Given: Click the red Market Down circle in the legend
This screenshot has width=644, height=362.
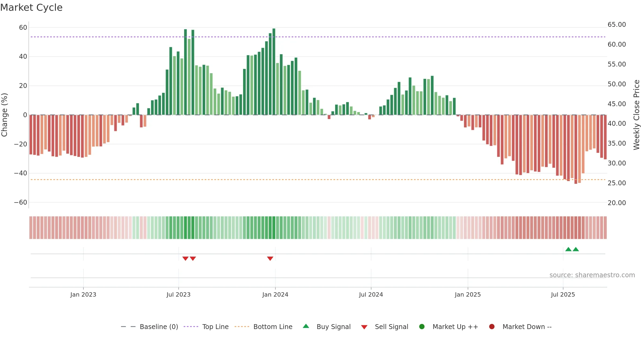Looking at the screenshot, I should click(492, 327).
